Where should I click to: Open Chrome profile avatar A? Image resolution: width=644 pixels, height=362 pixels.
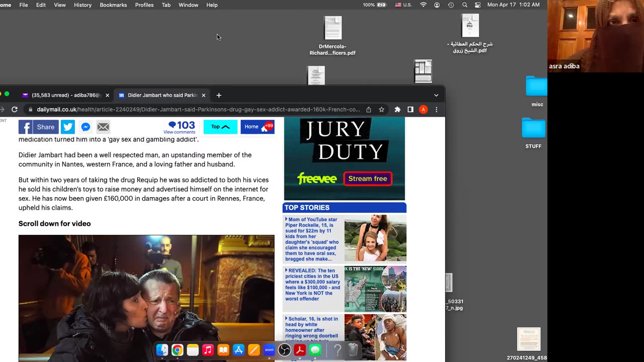(424, 109)
